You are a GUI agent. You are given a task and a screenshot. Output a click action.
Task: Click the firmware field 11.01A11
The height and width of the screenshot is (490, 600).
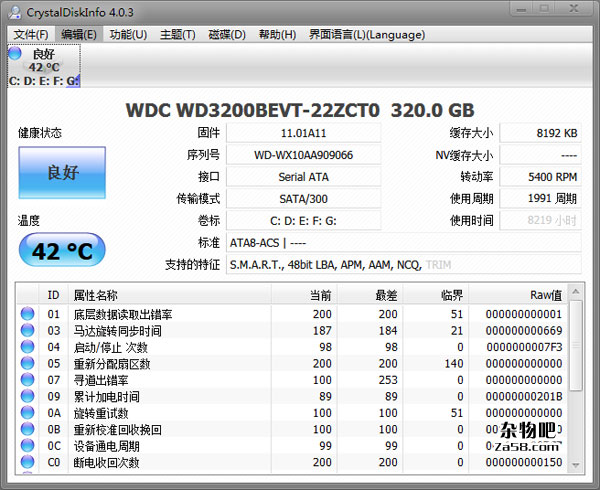point(303,133)
